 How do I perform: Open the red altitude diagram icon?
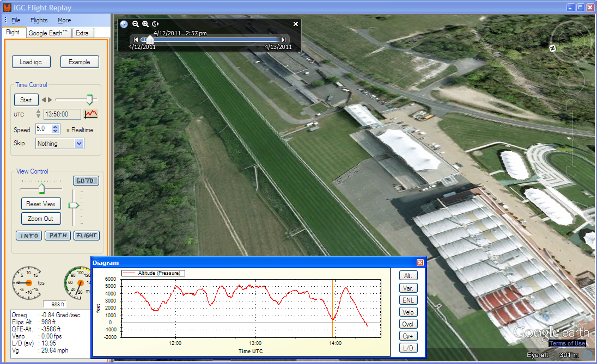(90, 114)
